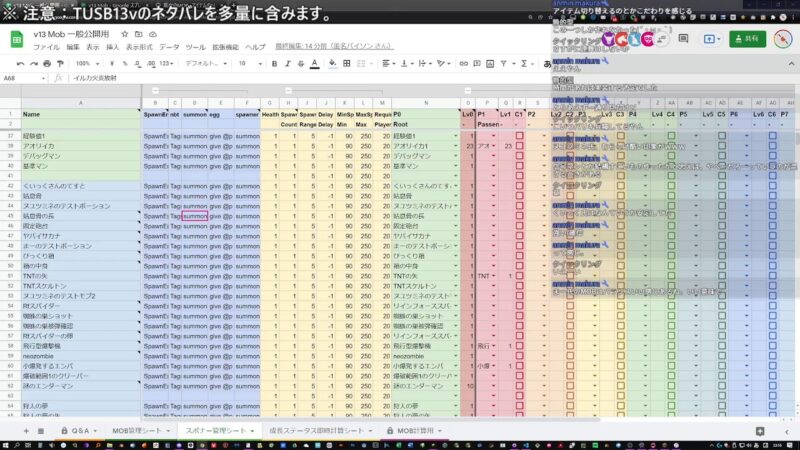Open the cell fill color picker
The height and width of the screenshot is (450, 800).
pos(332,63)
